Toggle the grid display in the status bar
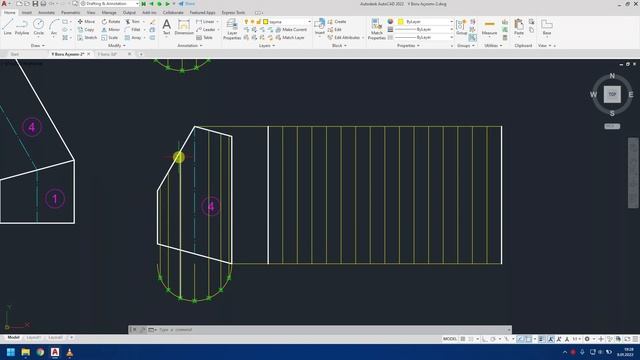This screenshot has height=360, width=640. coord(463,339)
